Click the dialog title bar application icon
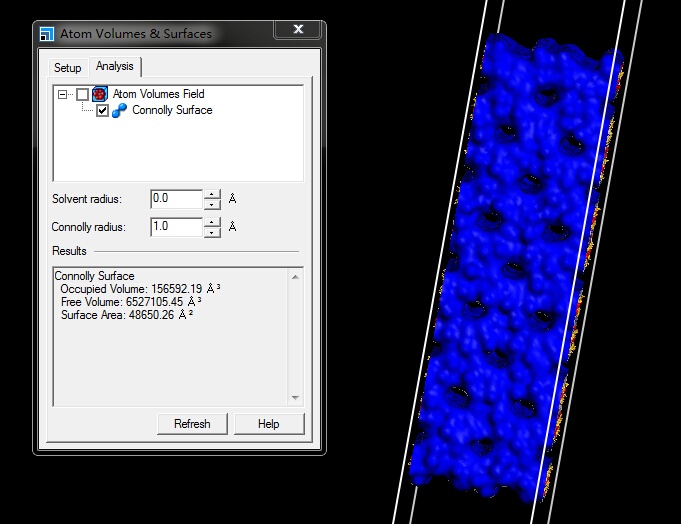The height and width of the screenshot is (524, 681). click(47, 34)
